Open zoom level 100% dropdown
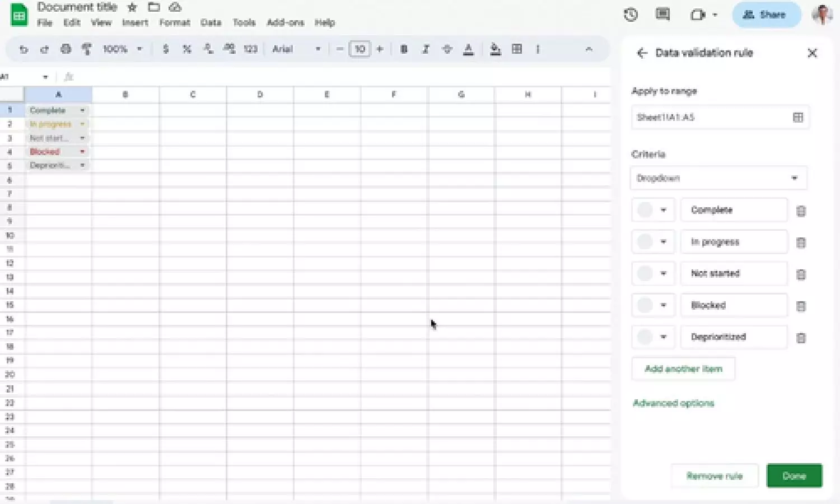This screenshot has width=840, height=504. 122,49
